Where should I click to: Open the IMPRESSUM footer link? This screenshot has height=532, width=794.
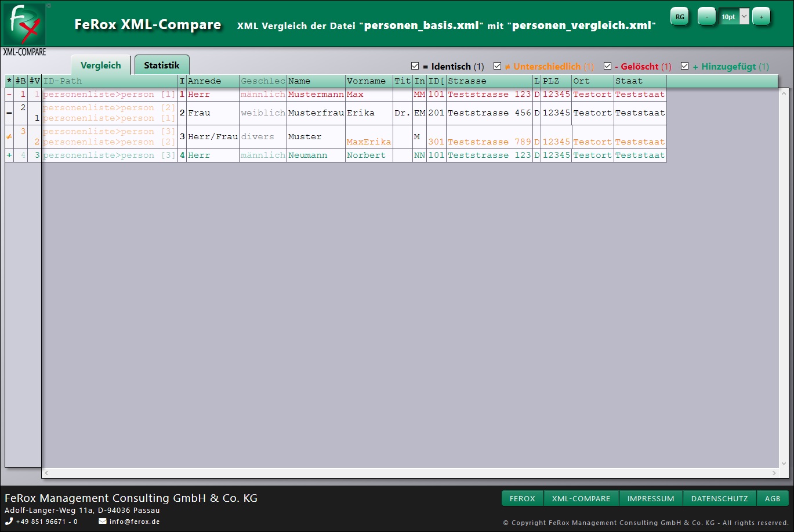(x=650, y=498)
